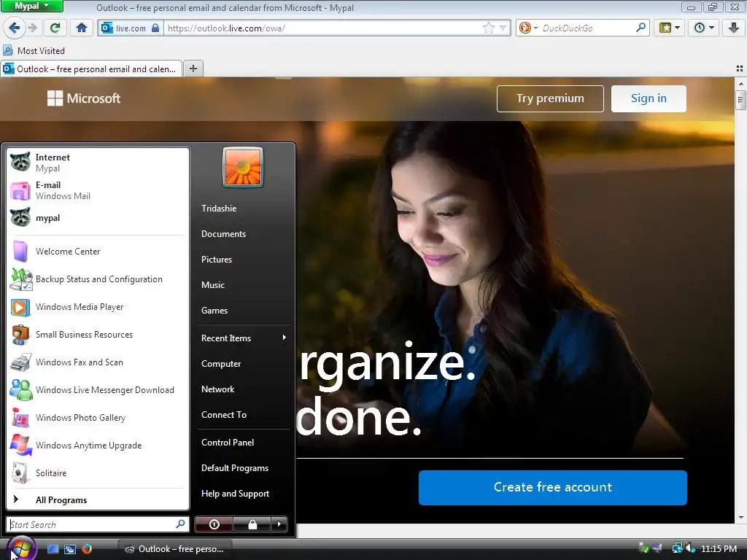747x560 pixels.
Task: Launch Internet Mypal from Start menu
Action: (97, 163)
